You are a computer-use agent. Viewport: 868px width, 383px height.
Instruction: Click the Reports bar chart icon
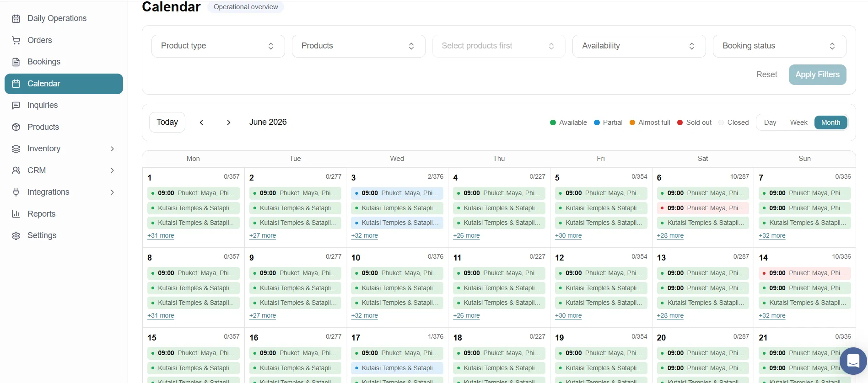pos(16,214)
